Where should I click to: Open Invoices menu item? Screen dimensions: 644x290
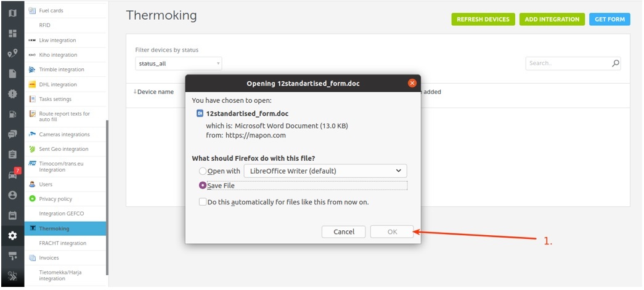(x=66, y=258)
